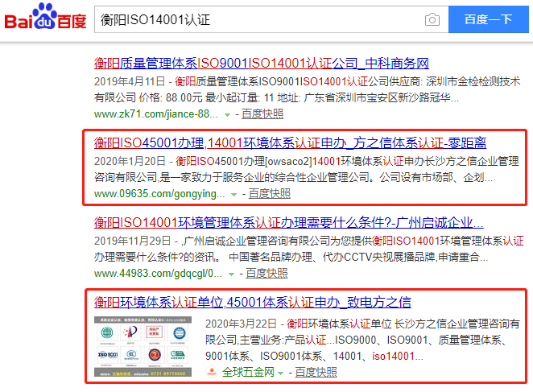This screenshot has width=533, height=392.
Task: Open result 衡阳ISO45001办理,14001环境体系认证申办_方之信体系认证
Action: (x=290, y=143)
